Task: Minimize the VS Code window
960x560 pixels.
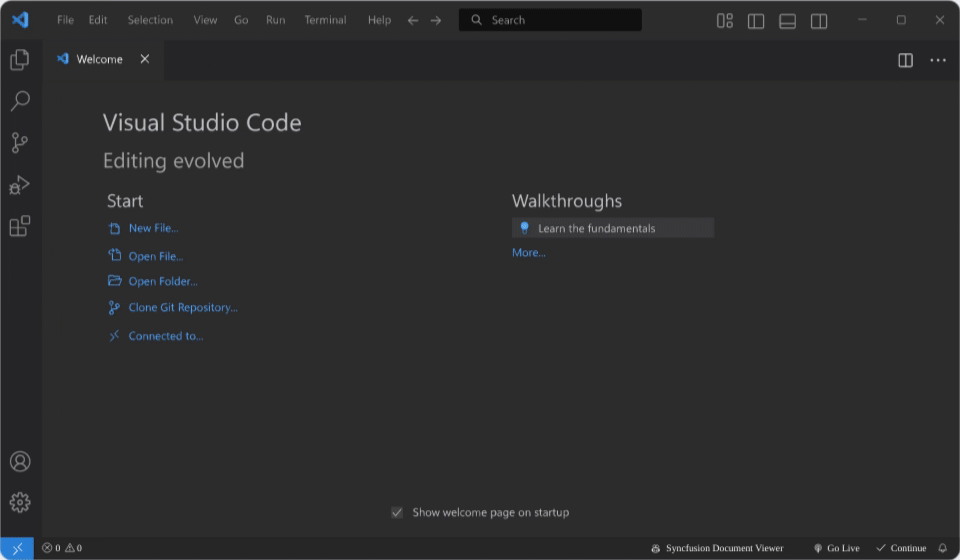Action: 862,20
